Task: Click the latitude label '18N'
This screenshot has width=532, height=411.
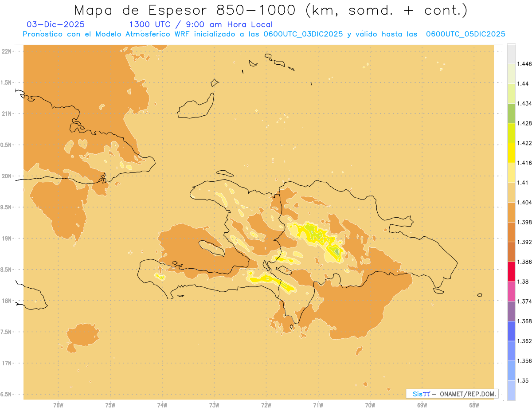Action: point(7,301)
